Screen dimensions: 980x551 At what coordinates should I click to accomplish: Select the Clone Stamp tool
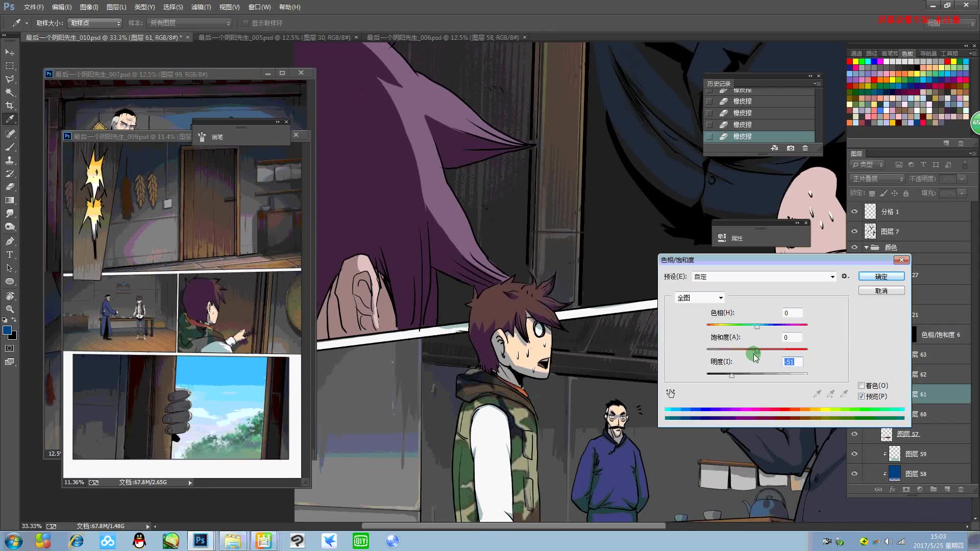(10, 160)
